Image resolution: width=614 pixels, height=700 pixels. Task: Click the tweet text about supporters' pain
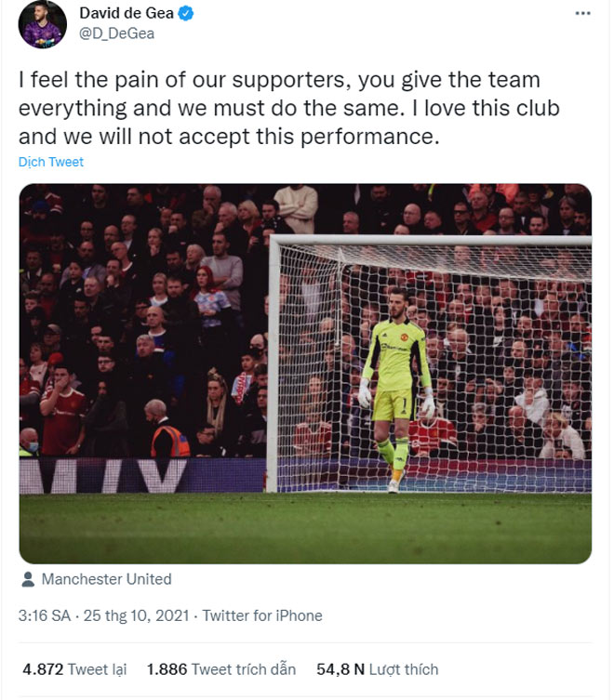pos(288,109)
